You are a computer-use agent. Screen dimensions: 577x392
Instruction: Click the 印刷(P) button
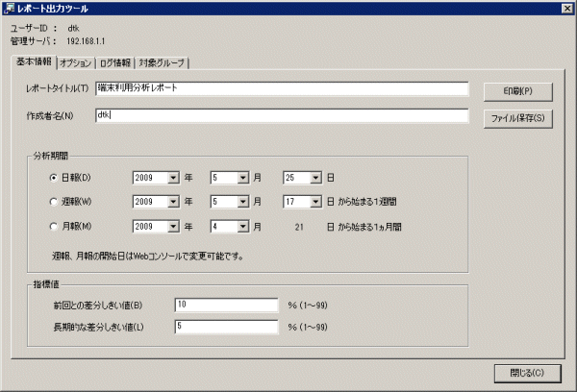[x=518, y=91]
